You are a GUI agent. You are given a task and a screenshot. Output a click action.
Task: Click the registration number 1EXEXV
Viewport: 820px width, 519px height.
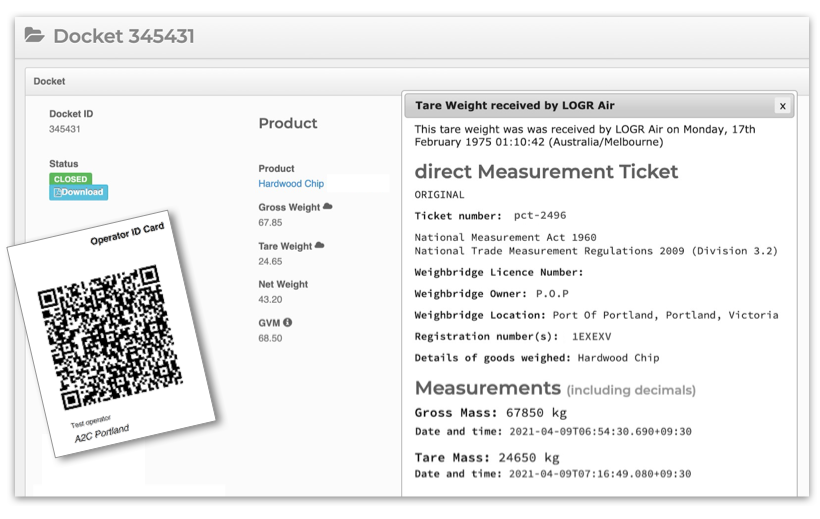(x=591, y=336)
